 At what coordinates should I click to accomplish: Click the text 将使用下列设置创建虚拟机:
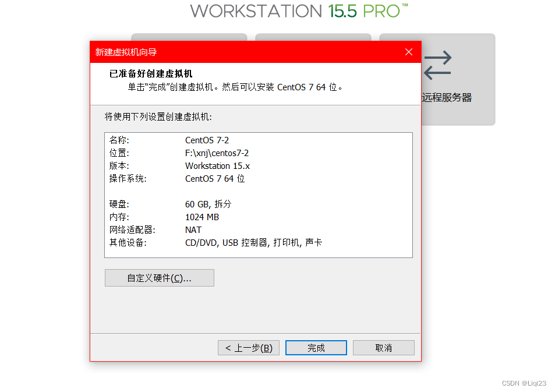pyautogui.click(x=158, y=117)
